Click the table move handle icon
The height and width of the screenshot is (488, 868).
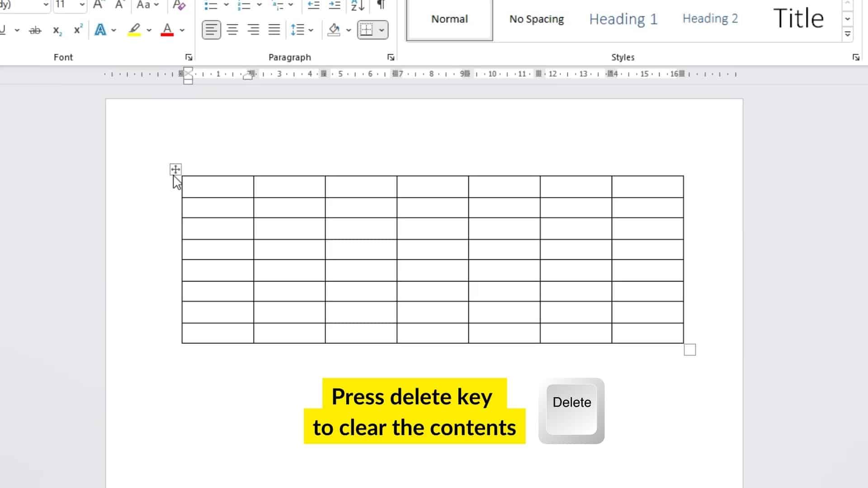click(175, 169)
